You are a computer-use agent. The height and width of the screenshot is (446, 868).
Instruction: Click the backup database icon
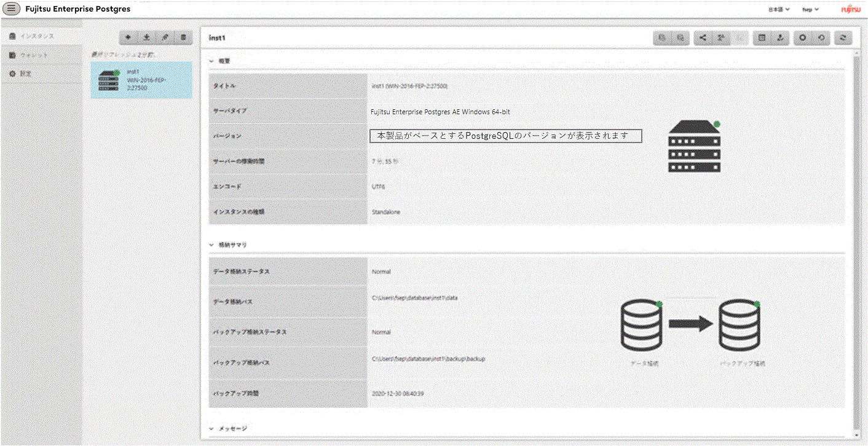662,38
